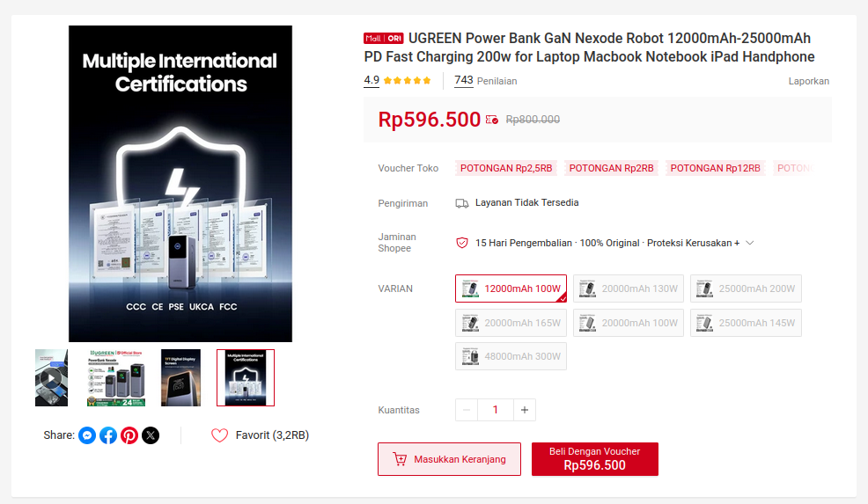
Task: Click the quantity input field
Action: pos(496,410)
